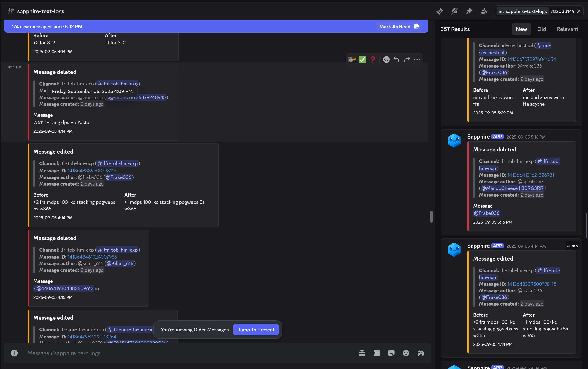The height and width of the screenshot is (369, 588).
Task: Click the plus attach button in message box
Action: click(14, 353)
